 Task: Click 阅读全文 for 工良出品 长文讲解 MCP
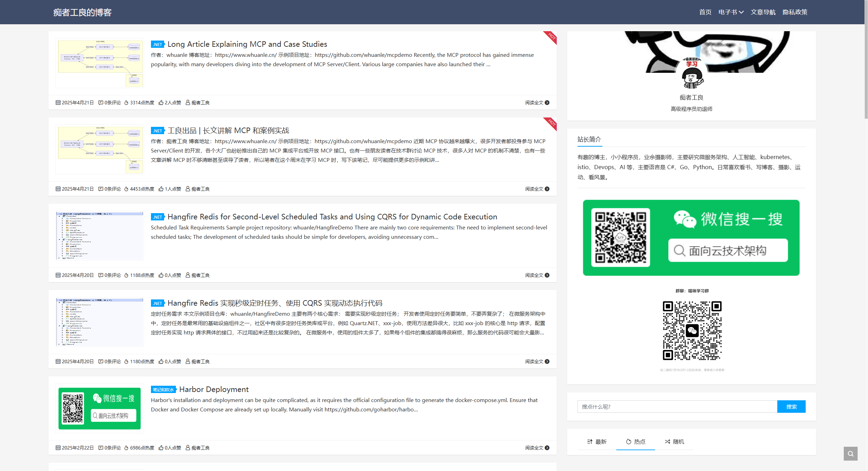(x=537, y=189)
